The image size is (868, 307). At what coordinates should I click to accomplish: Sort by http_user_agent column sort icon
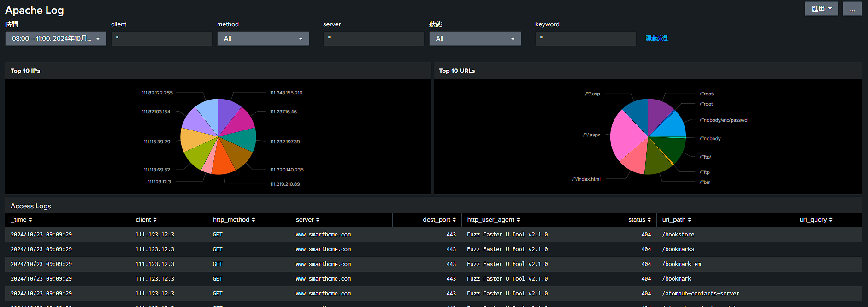tap(518, 220)
